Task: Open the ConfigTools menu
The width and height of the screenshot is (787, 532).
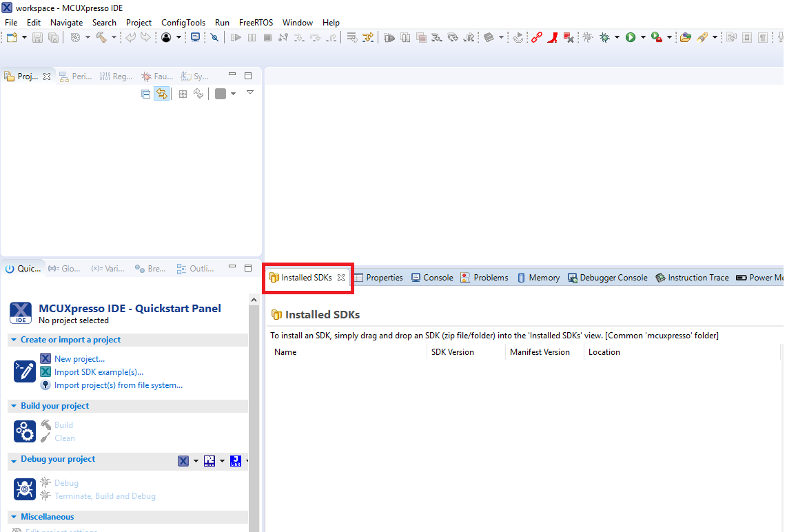Action: pyautogui.click(x=183, y=23)
